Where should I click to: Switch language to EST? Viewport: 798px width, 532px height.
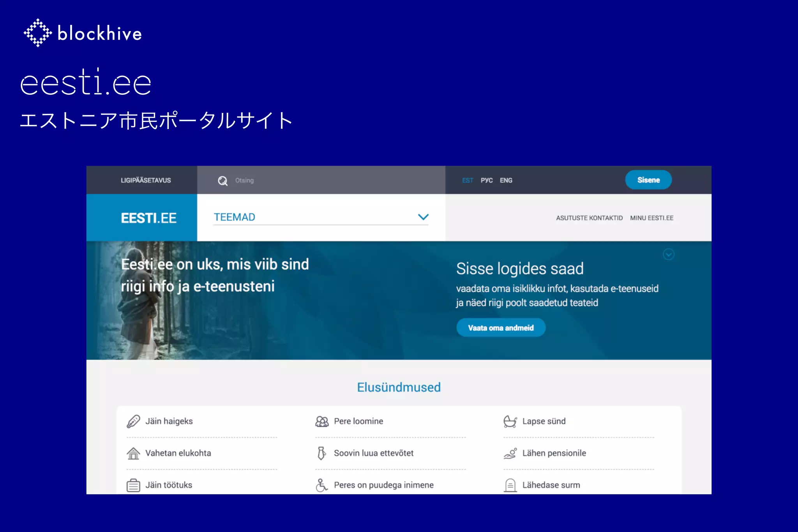[468, 180]
